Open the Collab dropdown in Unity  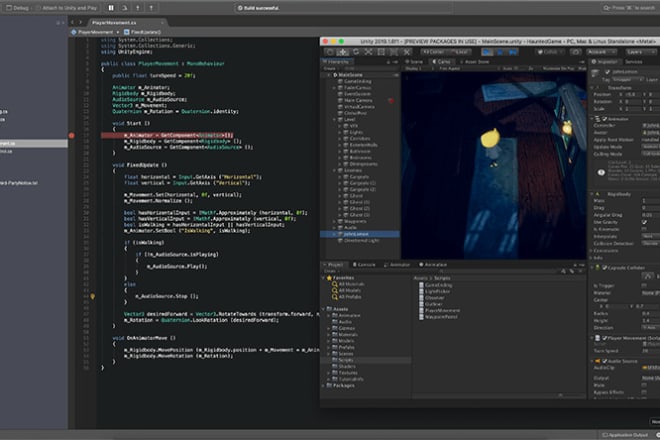pos(549,52)
